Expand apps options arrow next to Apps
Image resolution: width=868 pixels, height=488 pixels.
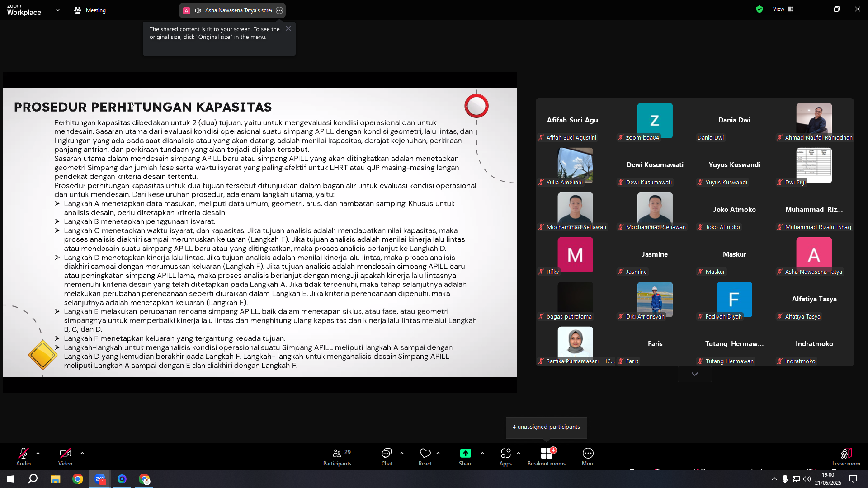(x=519, y=453)
